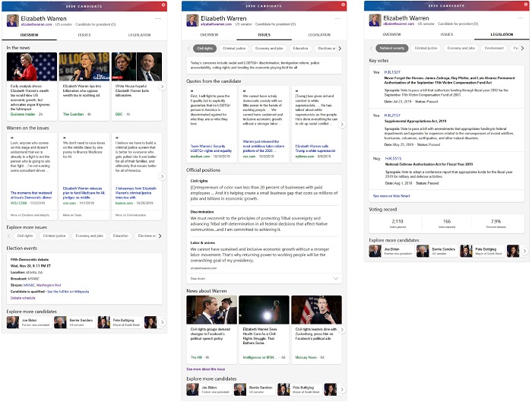
Task: Select Legislation tab in the middle panel
Action: (319, 35)
